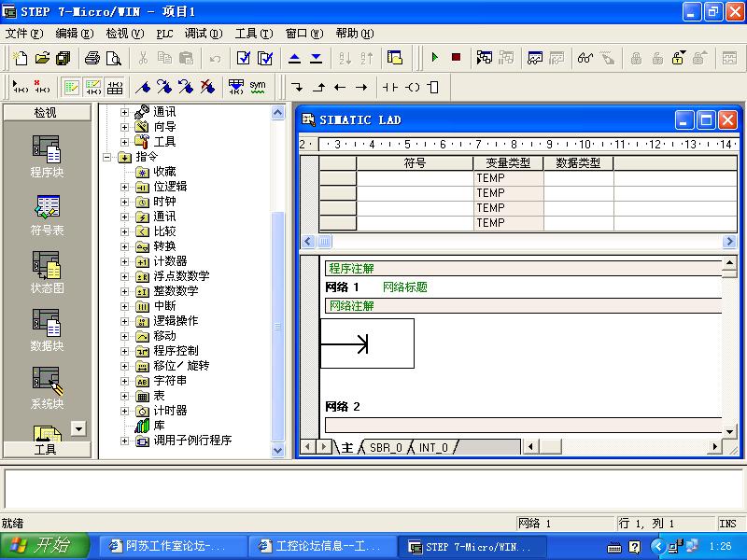Screen dimensions: 747x560
Task: Click the Delete Network icon
Action: pos(42,87)
